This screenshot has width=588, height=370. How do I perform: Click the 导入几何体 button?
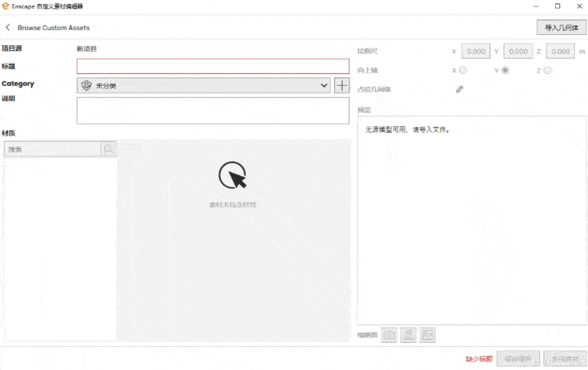click(x=562, y=28)
